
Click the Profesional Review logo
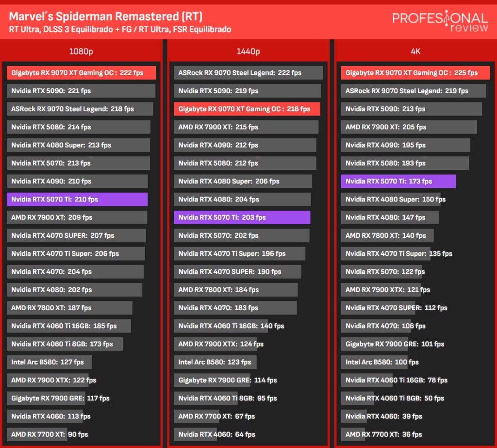440,21
